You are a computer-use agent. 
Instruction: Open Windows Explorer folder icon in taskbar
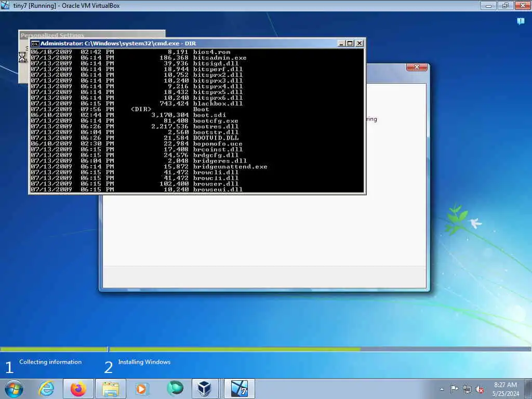pyautogui.click(x=111, y=389)
